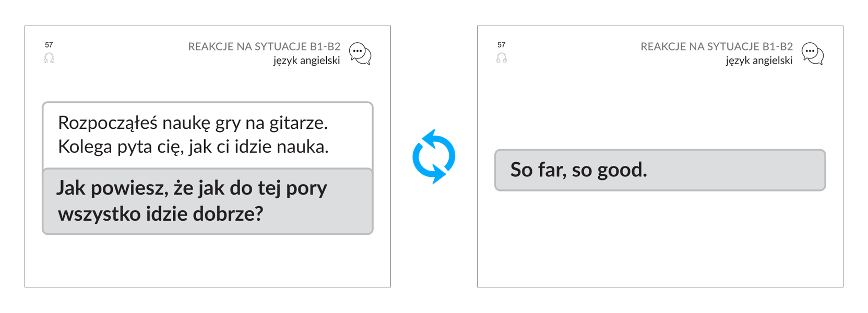Click speech bubbles icon on right card
868x313 pixels.
(813, 54)
